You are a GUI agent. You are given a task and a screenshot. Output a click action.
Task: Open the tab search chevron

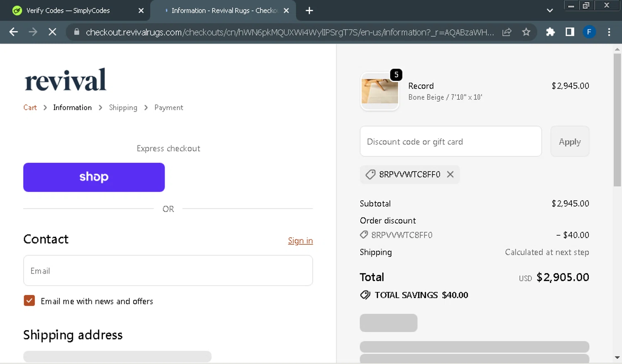[x=550, y=11]
